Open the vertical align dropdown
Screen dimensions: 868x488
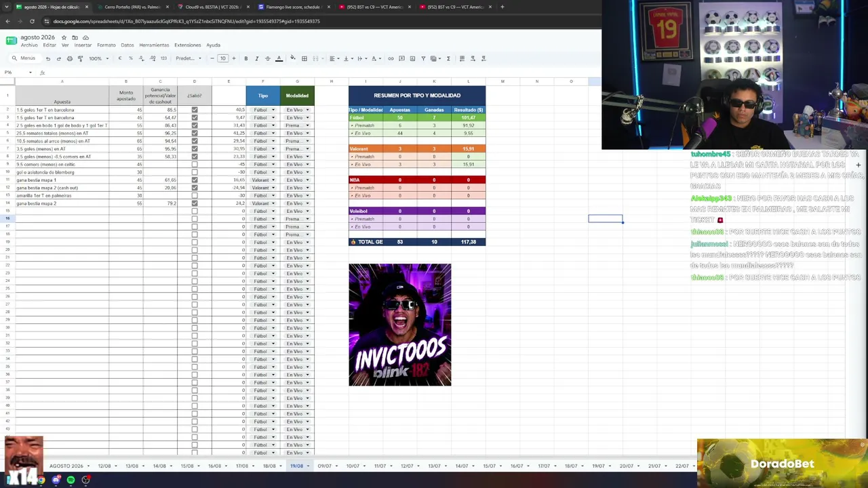(x=347, y=58)
